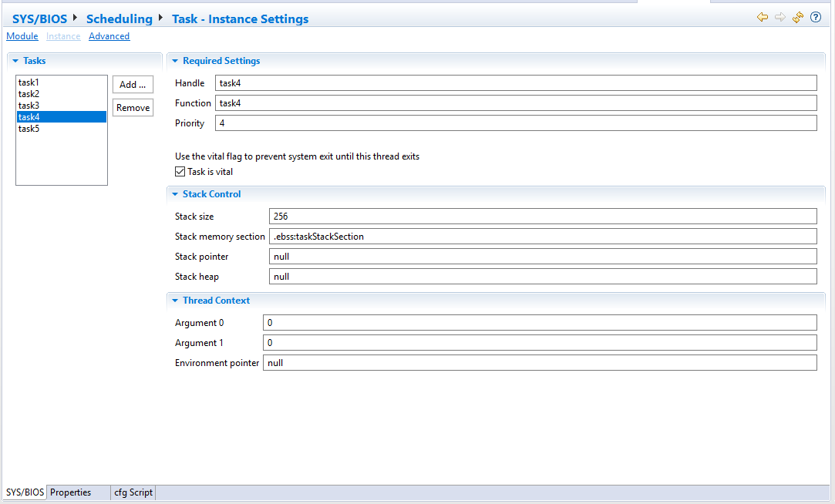Select task1 in the Tasks list

[x=61, y=82]
